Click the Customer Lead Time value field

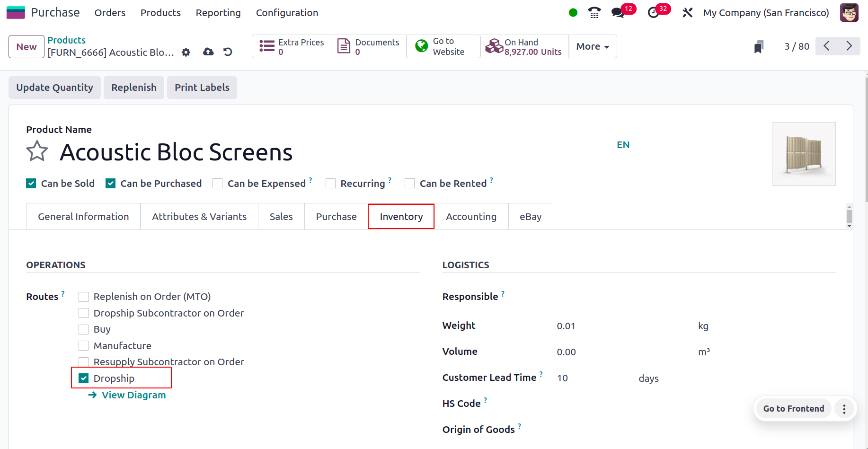tap(563, 378)
